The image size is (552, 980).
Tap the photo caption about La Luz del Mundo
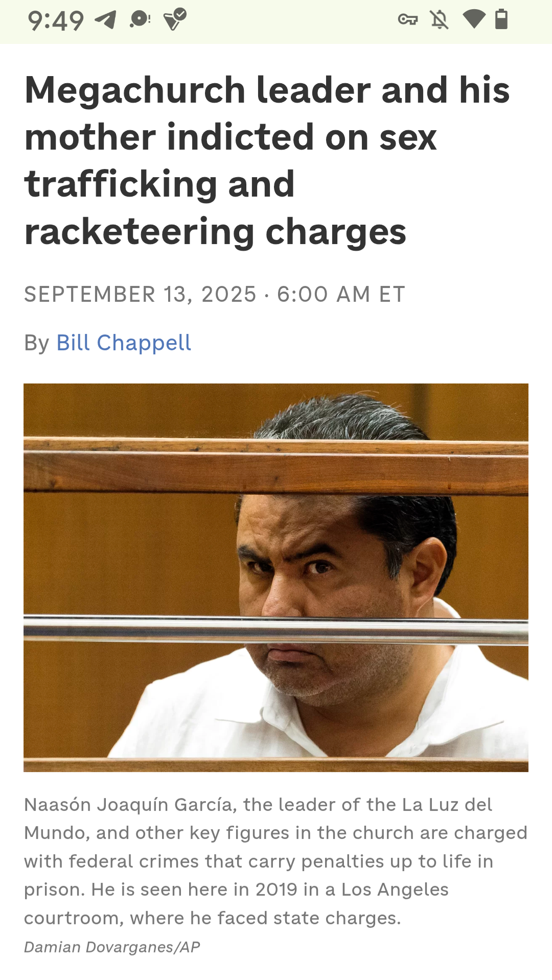[x=276, y=861]
